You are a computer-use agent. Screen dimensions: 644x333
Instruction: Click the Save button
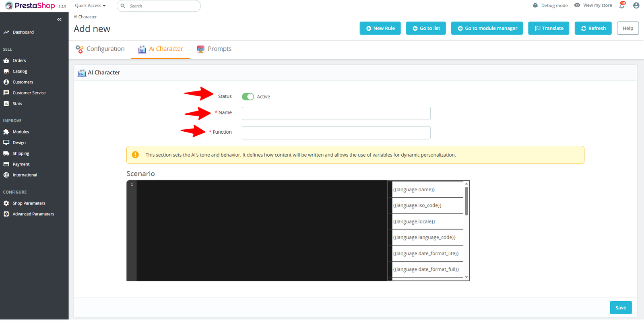point(621,308)
